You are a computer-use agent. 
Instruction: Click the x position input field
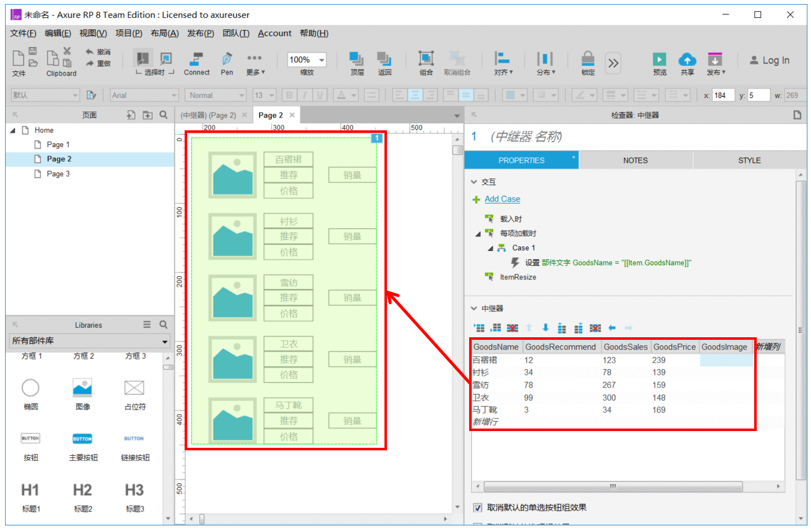tap(723, 95)
